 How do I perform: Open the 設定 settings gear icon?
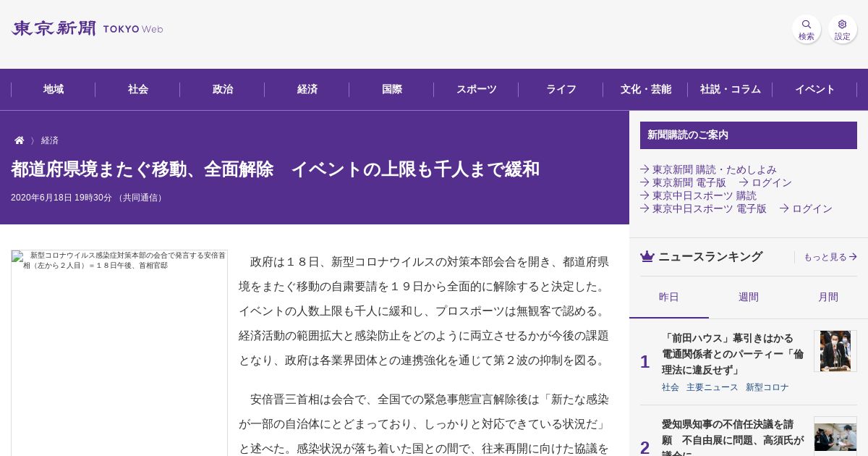[x=842, y=29]
